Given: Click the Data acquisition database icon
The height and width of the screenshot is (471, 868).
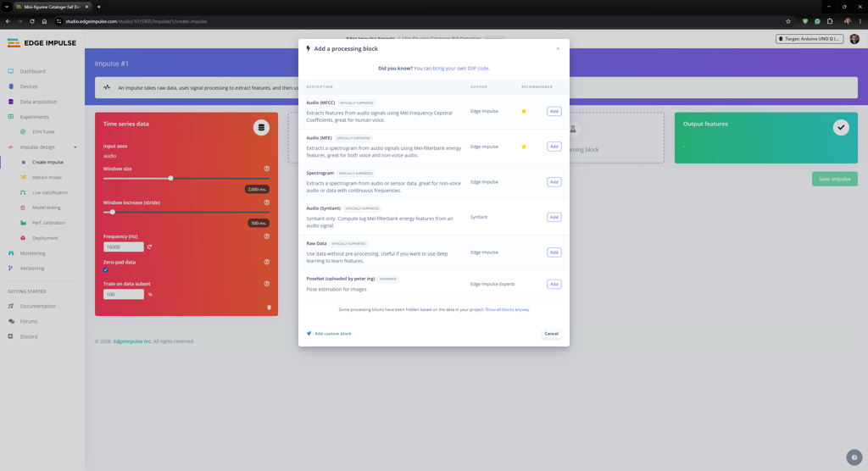Looking at the screenshot, I should coord(10,102).
